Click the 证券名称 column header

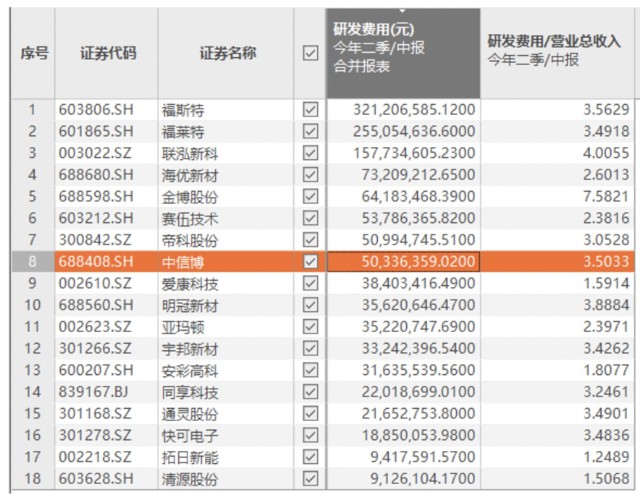(x=226, y=54)
